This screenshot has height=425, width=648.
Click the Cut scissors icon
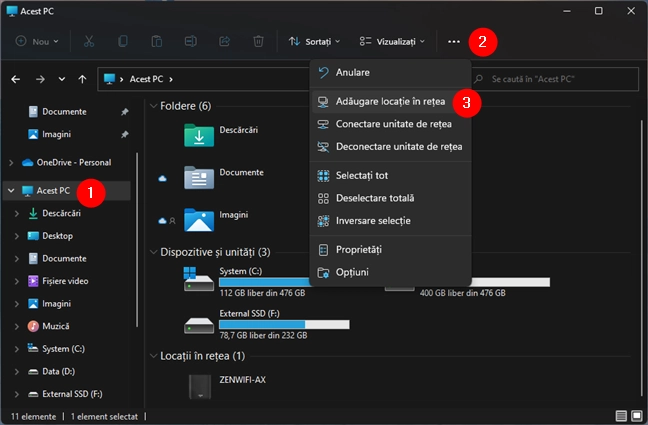(89, 41)
